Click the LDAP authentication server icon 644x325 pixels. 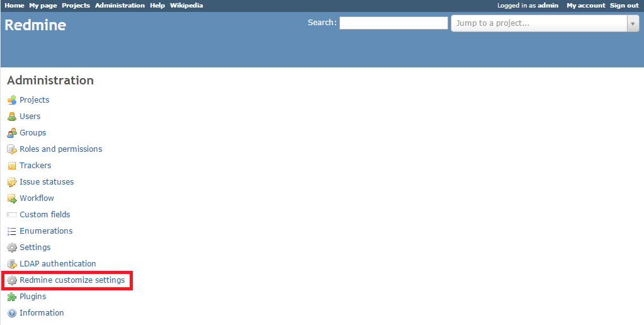tap(12, 264)
